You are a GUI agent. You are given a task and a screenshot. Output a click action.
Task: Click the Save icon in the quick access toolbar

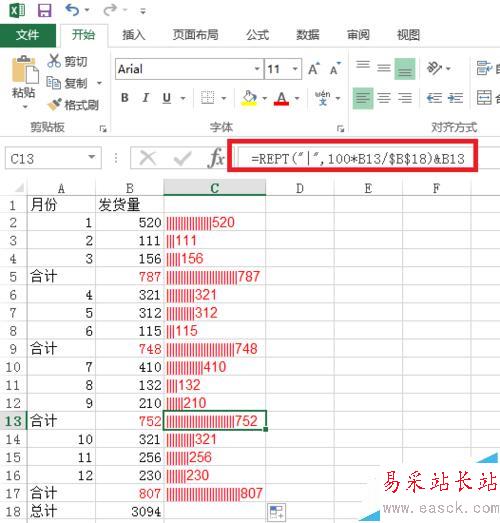pyautogui.click(x=44, y=10)
